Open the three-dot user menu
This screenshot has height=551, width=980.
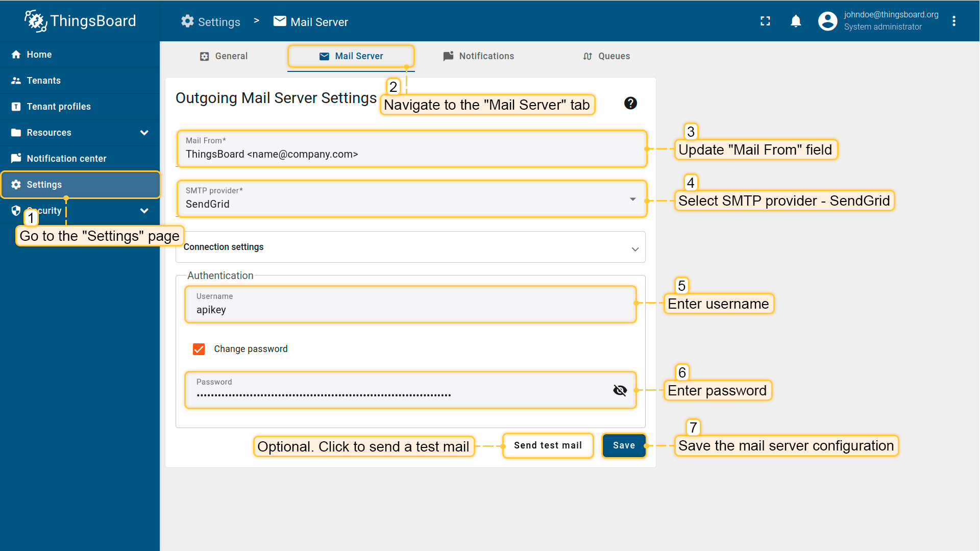click(953, 21)
